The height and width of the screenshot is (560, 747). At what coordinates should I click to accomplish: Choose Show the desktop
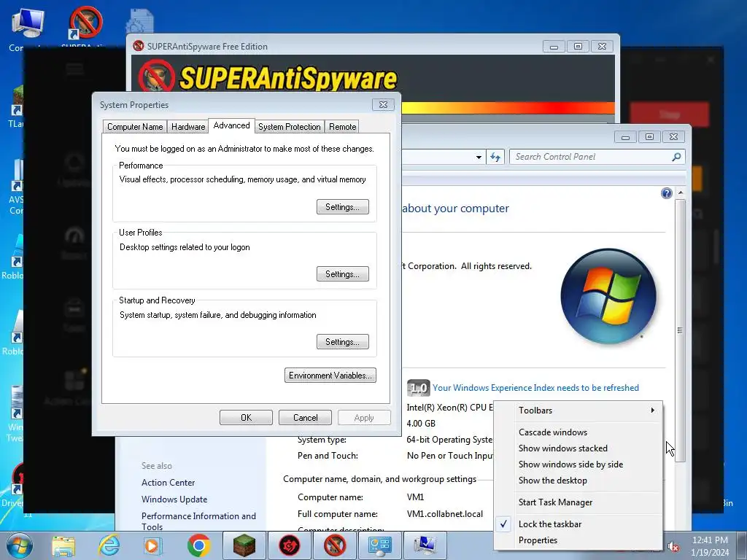578,481
